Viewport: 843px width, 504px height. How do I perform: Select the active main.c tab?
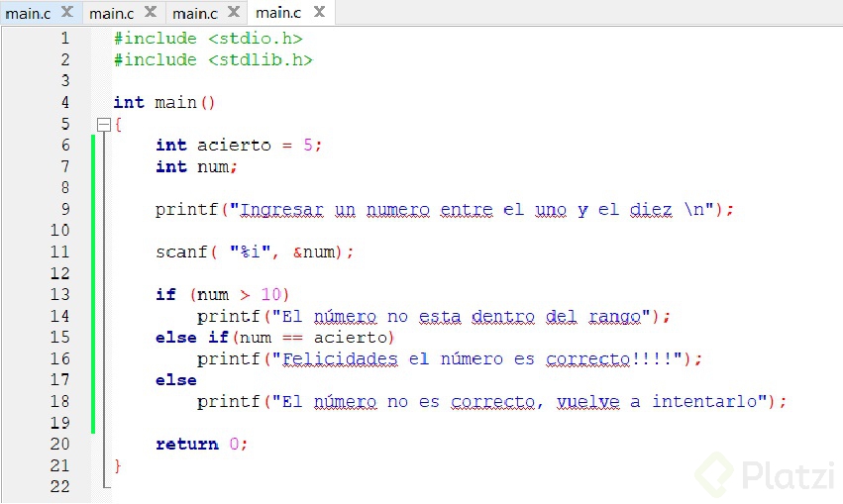click(x=278, y=12)
